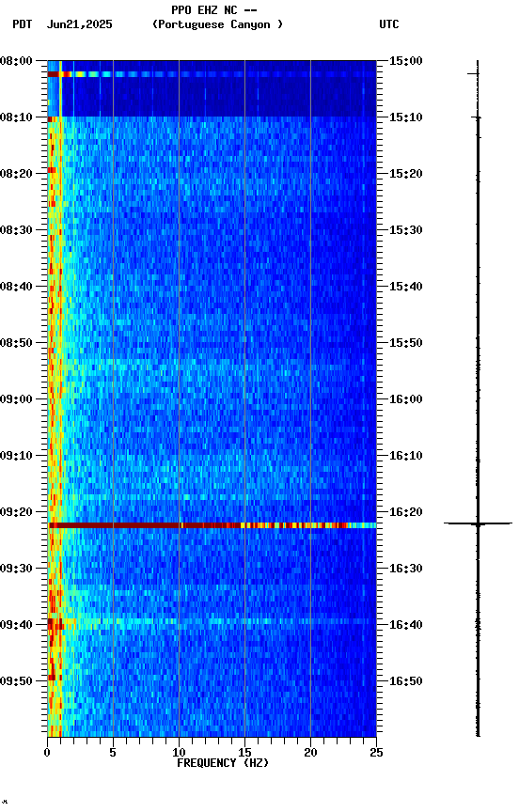
Task: Click the small seismogram tick near 15:02
Action: [474, 74]
